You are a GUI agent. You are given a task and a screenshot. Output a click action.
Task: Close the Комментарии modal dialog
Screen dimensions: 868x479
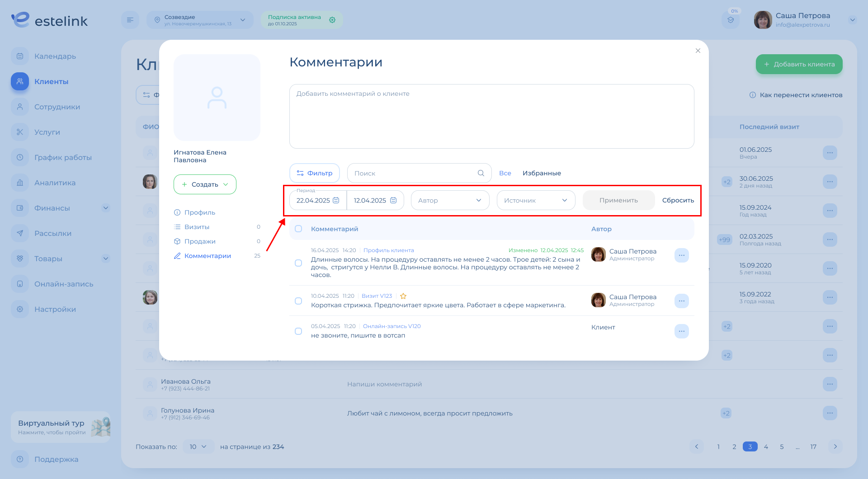click(x=698, y=51)
